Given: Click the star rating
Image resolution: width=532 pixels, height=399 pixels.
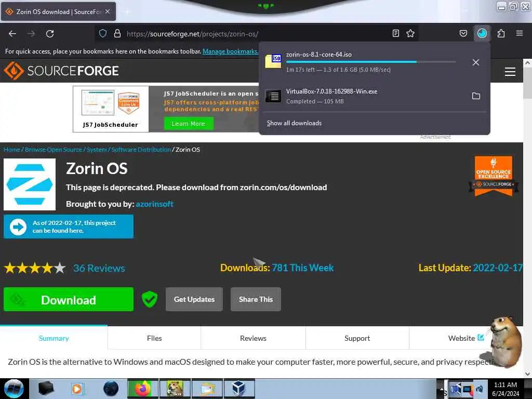Looking at the screenshot, I should (x=35, y=268).
